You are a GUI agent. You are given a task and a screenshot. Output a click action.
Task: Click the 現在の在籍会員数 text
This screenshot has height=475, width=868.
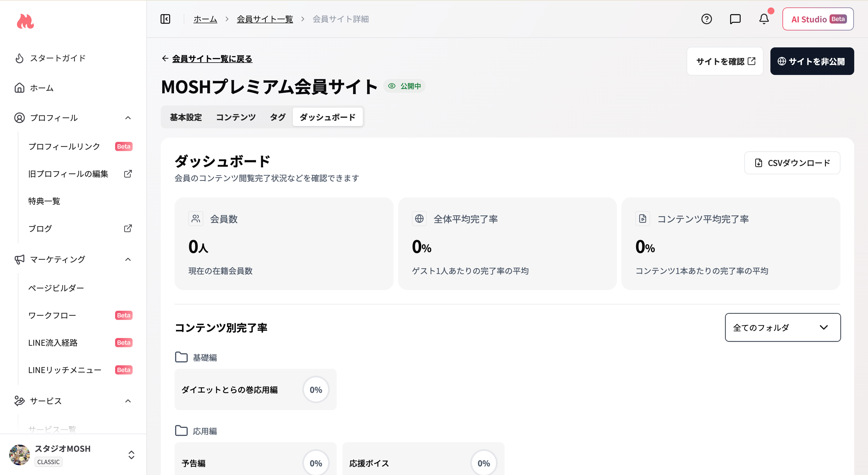click(x=220, y=271)
